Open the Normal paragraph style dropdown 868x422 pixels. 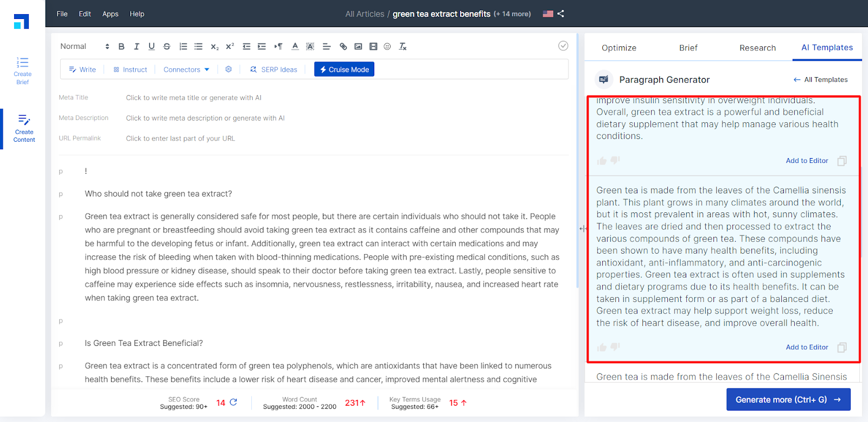click(85, 47)
